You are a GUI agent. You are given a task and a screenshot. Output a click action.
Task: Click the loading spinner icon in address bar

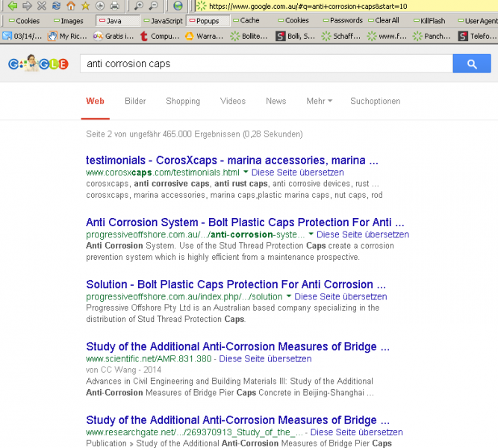click(x=201, y=6)
